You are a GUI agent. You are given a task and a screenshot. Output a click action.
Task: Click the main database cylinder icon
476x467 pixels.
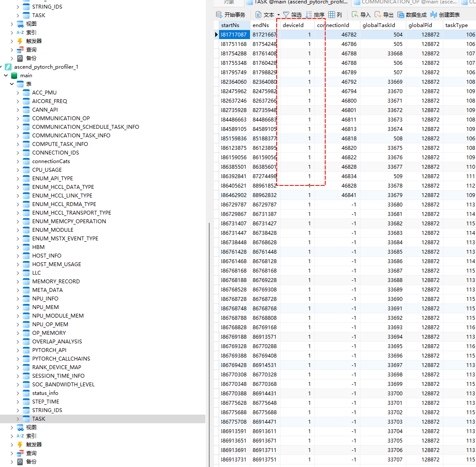tap(14, 75)
